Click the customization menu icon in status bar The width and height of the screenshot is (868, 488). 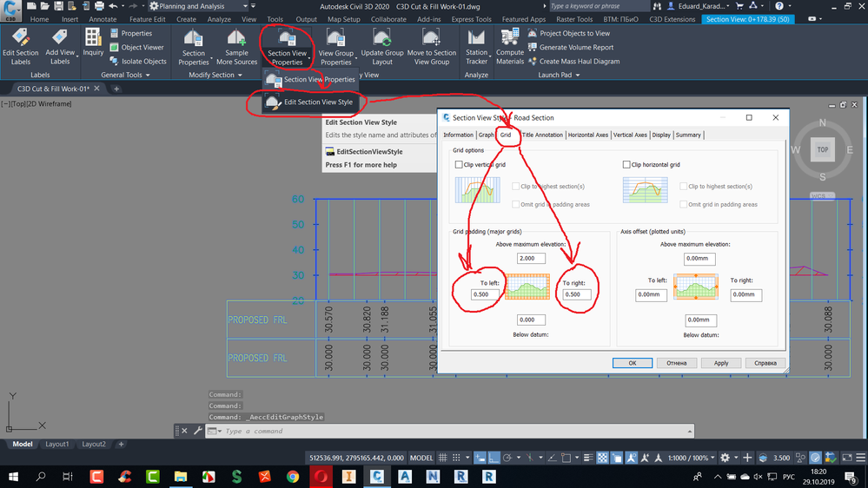pyautogui.click(x=860, y=458)
